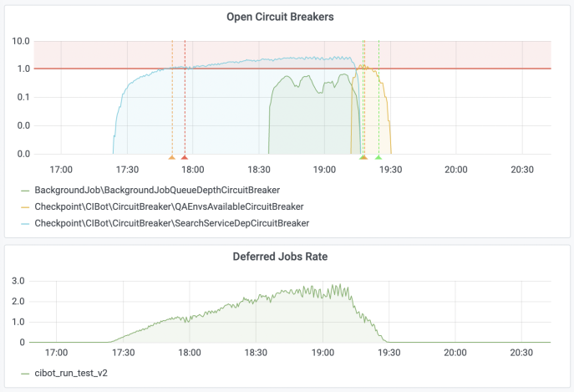The image size is (574, 392).
Task: Click 18:30 axis label in Circuit Breakers chart
Action: pyautogui.click(x=259, y=170)
